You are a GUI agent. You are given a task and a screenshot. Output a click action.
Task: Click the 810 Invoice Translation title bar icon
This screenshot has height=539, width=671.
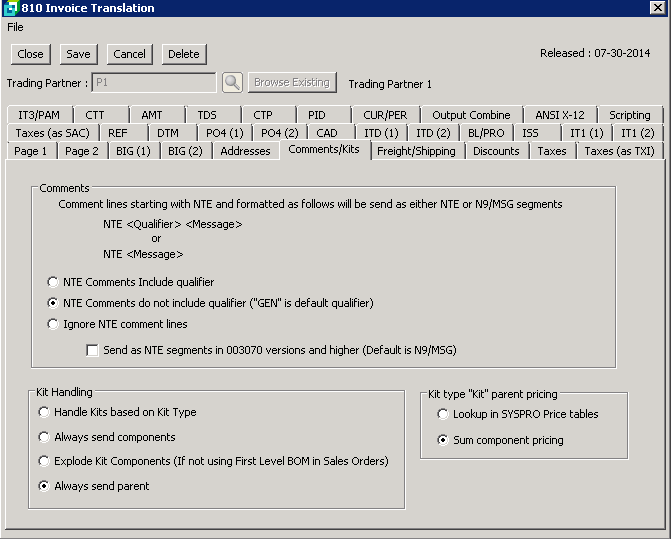coord(10,8)
